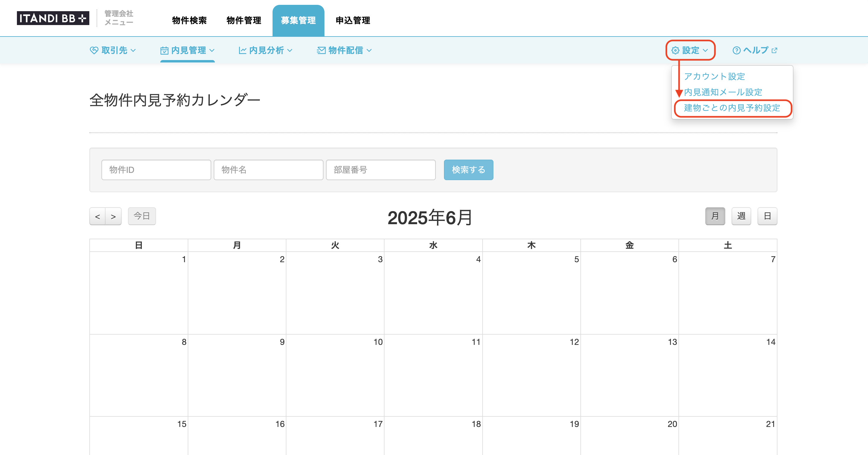
Task: Open the ヘルプ link
Action: pyautogui.click(x=755, y=50)
